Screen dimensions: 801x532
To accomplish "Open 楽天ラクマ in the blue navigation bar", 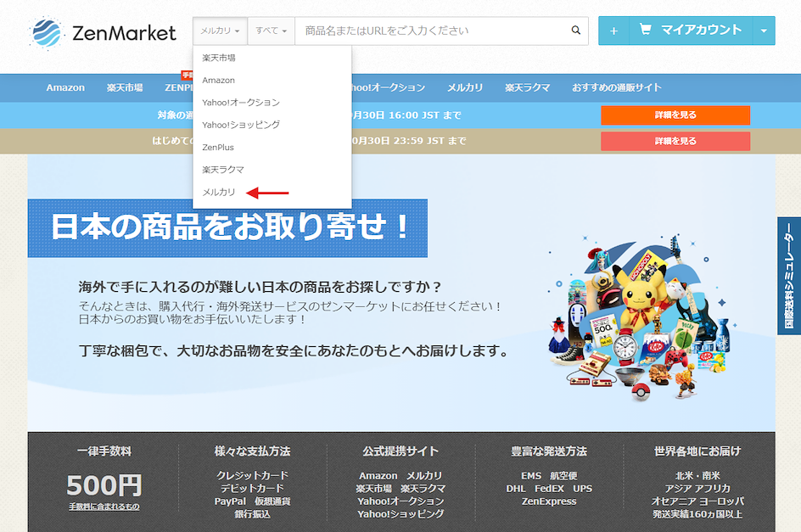I will tap(527, 87).
